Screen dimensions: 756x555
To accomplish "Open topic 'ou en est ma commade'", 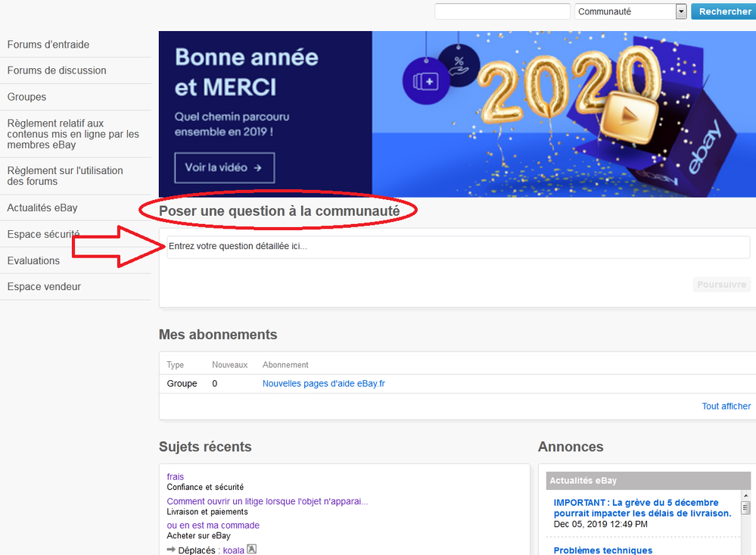I will tap(213, 525).
